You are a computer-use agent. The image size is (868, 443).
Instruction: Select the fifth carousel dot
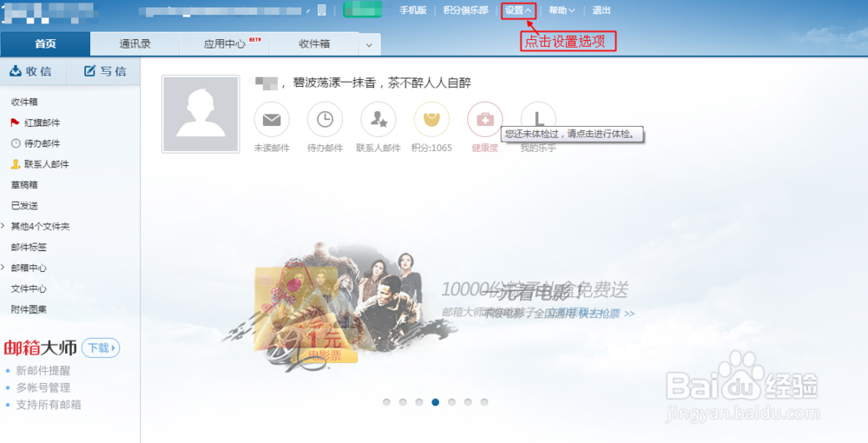coord(451,402)
